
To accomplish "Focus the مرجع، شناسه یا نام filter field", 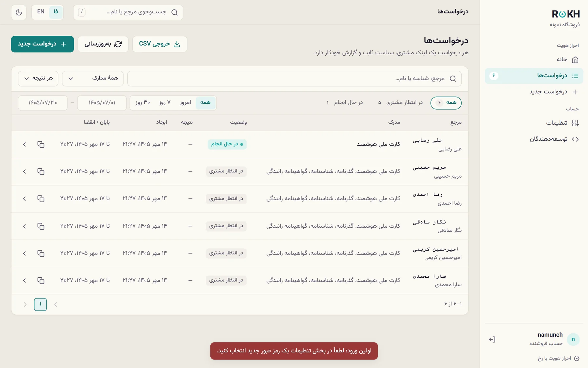I will [x=294, y=79].
